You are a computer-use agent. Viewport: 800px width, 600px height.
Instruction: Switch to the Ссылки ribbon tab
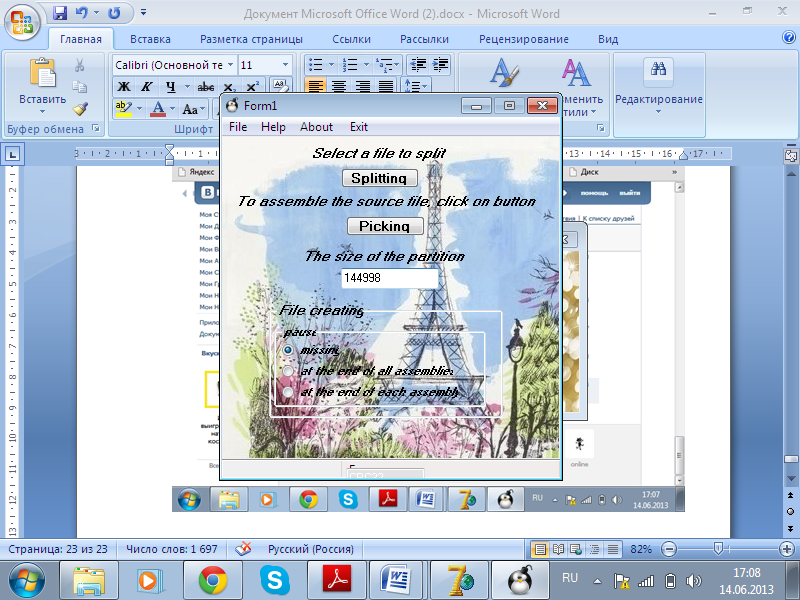coord(351,39)
